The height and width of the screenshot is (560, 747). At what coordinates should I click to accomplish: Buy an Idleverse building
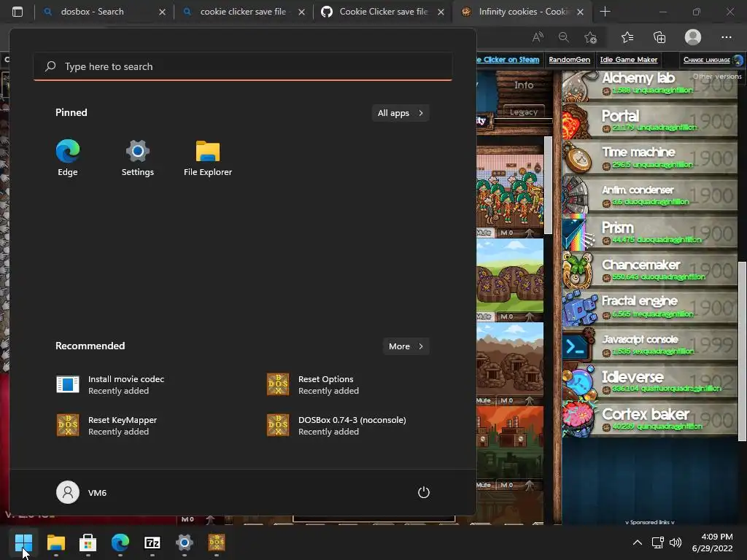(650, 382)
